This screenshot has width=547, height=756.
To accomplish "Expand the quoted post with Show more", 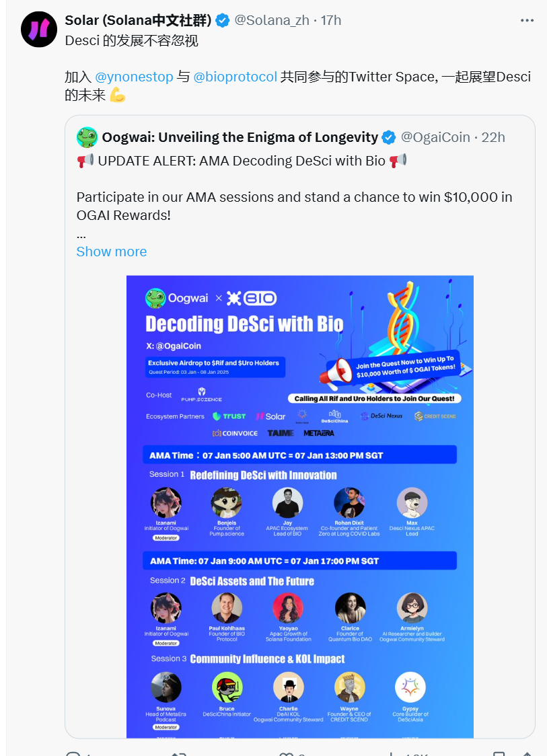I will point(112,252).
